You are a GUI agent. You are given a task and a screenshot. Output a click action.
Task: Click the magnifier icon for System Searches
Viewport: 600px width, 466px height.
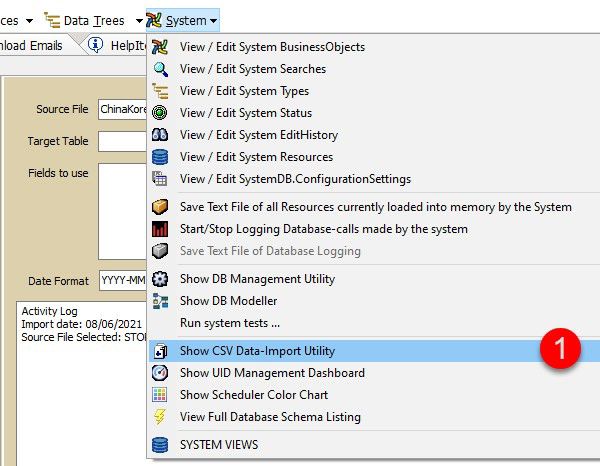160,69
